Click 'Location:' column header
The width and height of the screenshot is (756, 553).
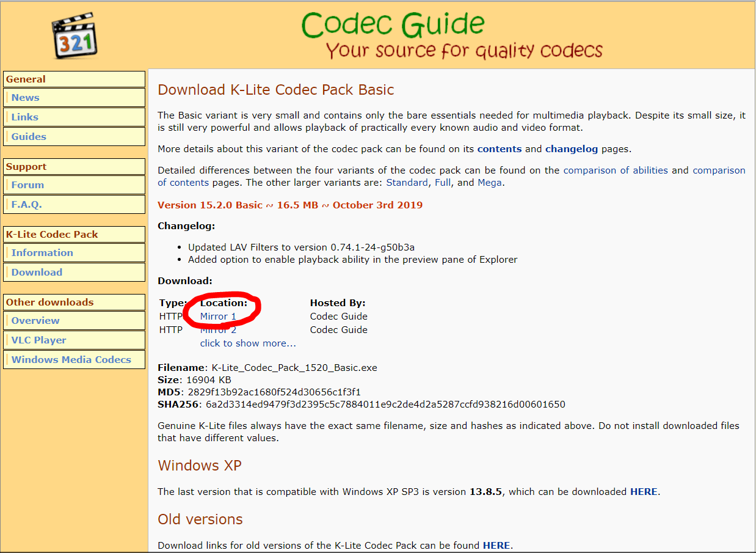click(x=224, y=303)
